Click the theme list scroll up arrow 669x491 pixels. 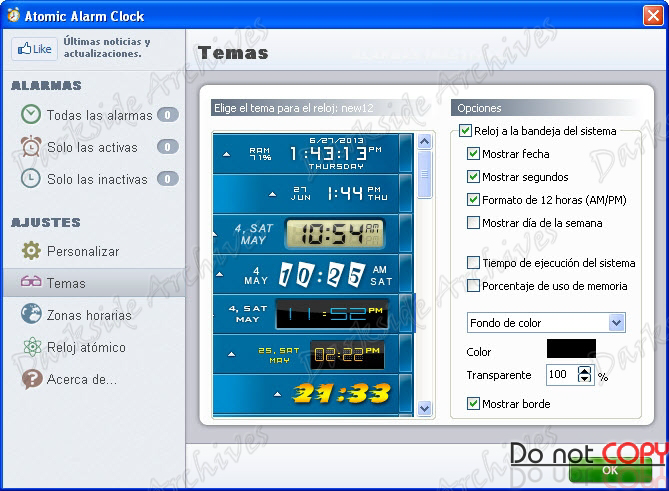[x=425, y=141]
